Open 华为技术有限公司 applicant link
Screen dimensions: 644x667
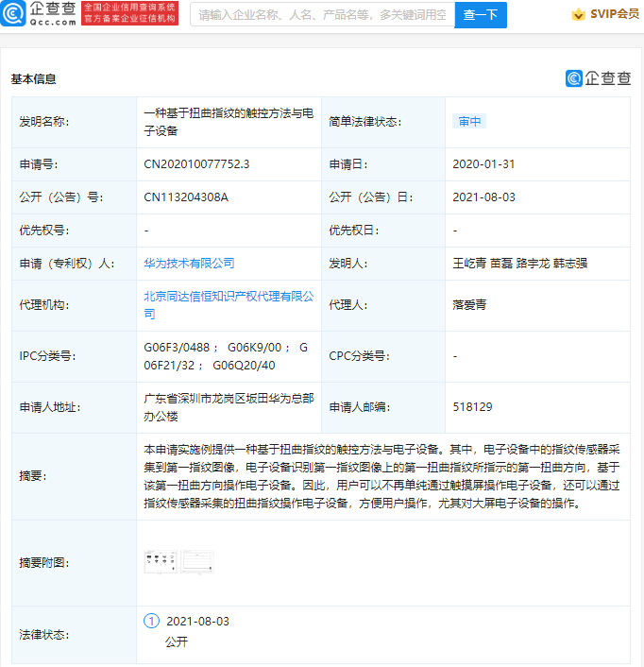(189, 264)
